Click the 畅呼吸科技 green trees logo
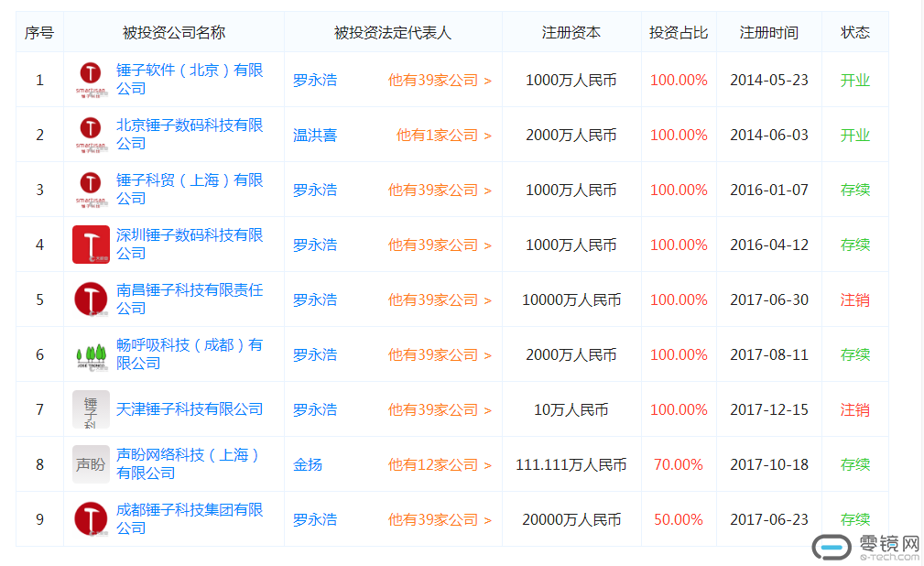This screenshot has height=566, width=924. coord(91,354)
